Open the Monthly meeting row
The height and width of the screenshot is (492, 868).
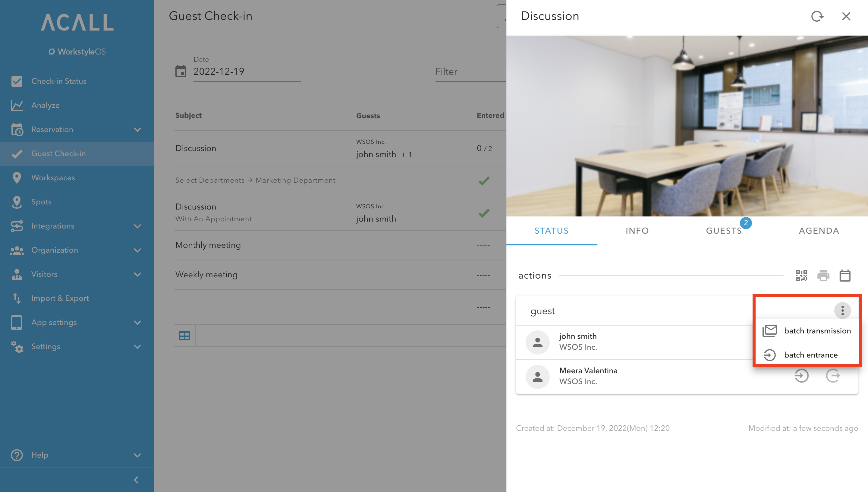[x=340, y=245]
